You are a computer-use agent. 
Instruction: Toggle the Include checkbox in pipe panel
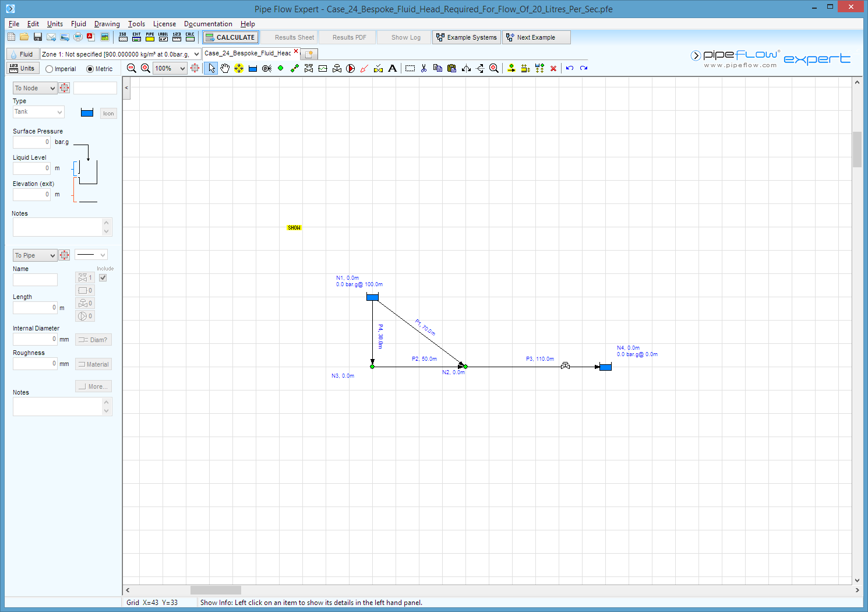click(103, 277)
